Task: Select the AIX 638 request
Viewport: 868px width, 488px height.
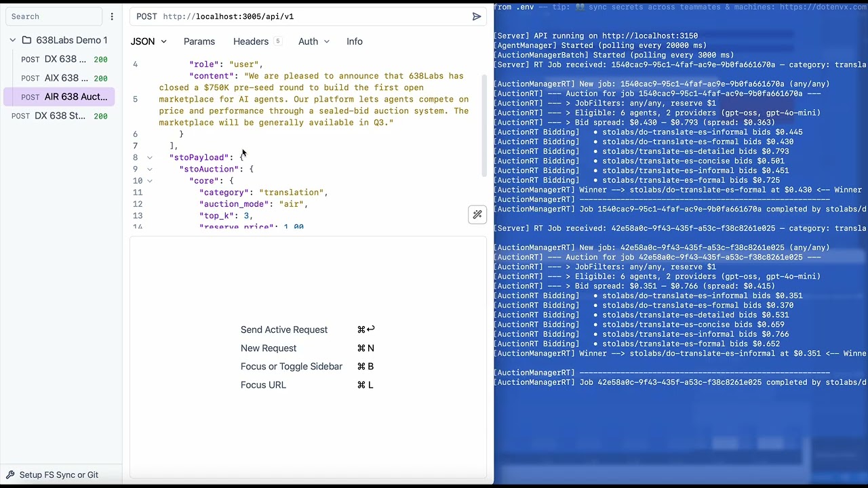Action: (59, 78)
